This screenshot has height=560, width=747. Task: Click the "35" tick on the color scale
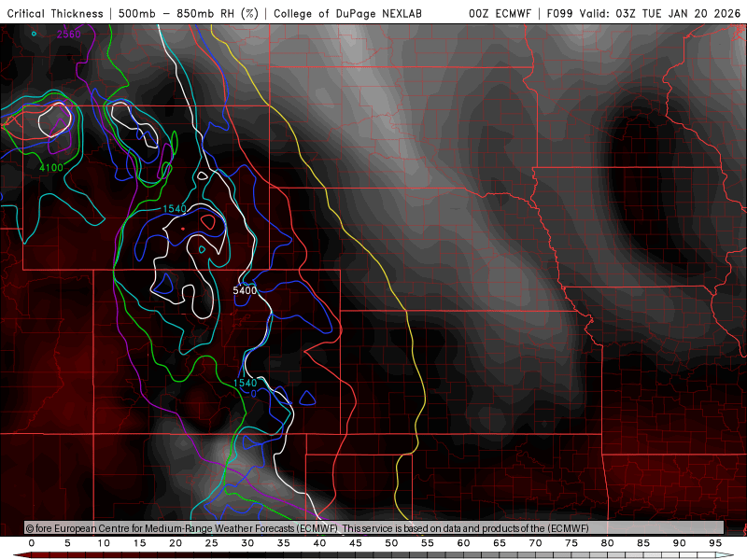point(284,543)
